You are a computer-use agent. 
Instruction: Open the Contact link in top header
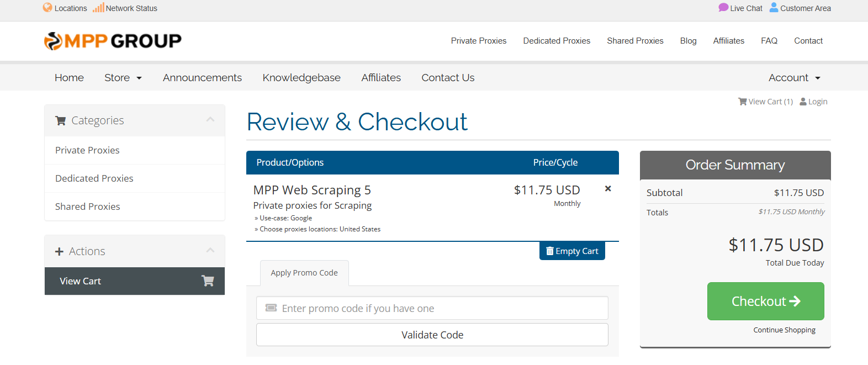coord(808,41)
